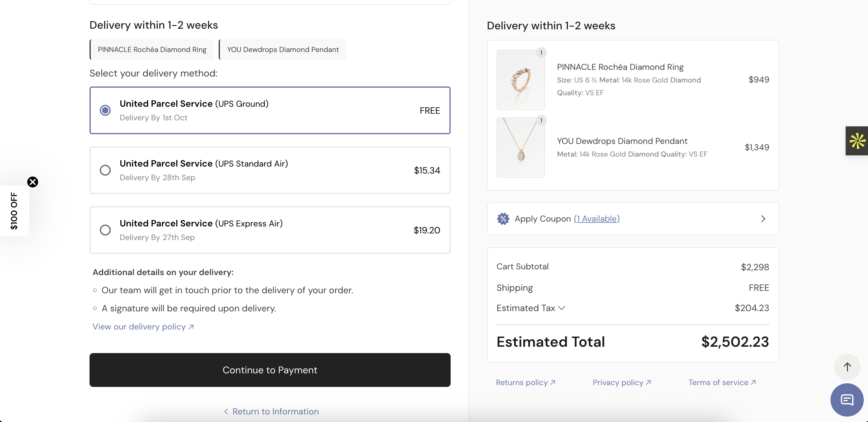868x422 pixels.
Task: Expand the Estimated Tax breakdown
Action: pyautogui.click(x=562, y=308)
